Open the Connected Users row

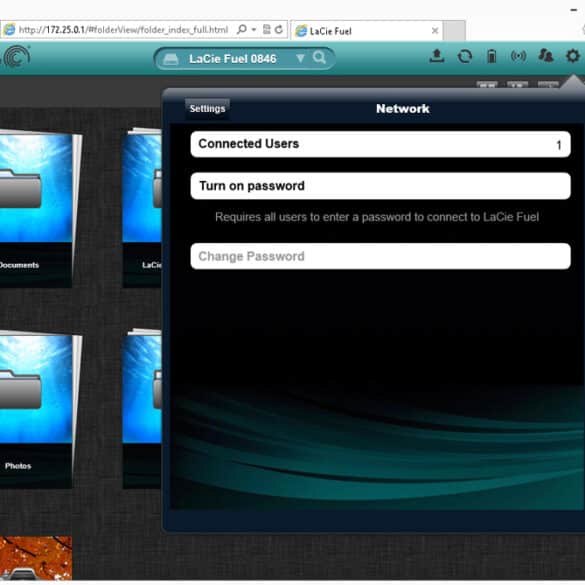[380, 144]
